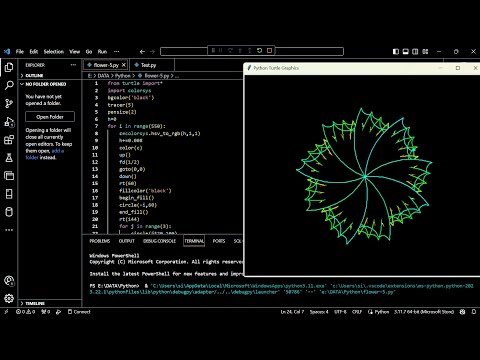Select the flower-5.py editor tab
480x360 pixels.
(106, 65)
